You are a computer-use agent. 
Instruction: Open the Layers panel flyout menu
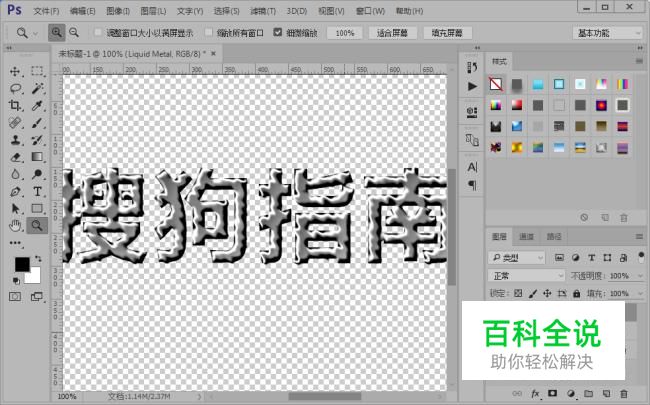[639, 237]
